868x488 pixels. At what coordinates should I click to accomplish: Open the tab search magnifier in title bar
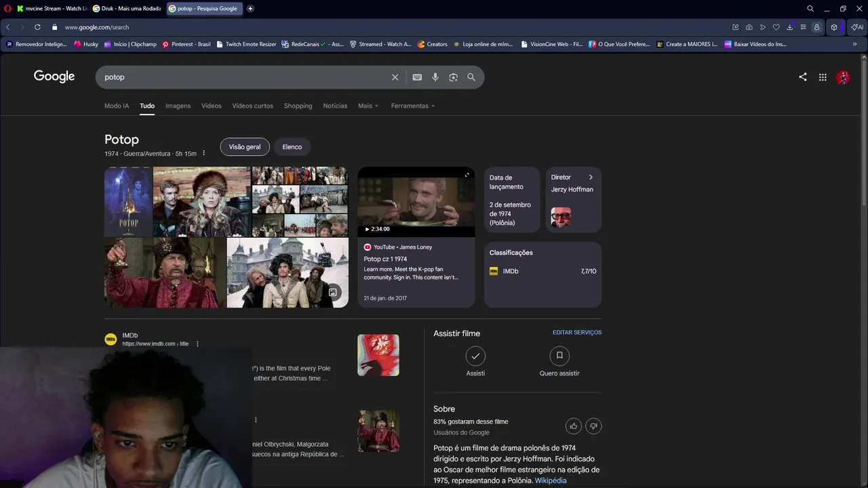[810, 8]
